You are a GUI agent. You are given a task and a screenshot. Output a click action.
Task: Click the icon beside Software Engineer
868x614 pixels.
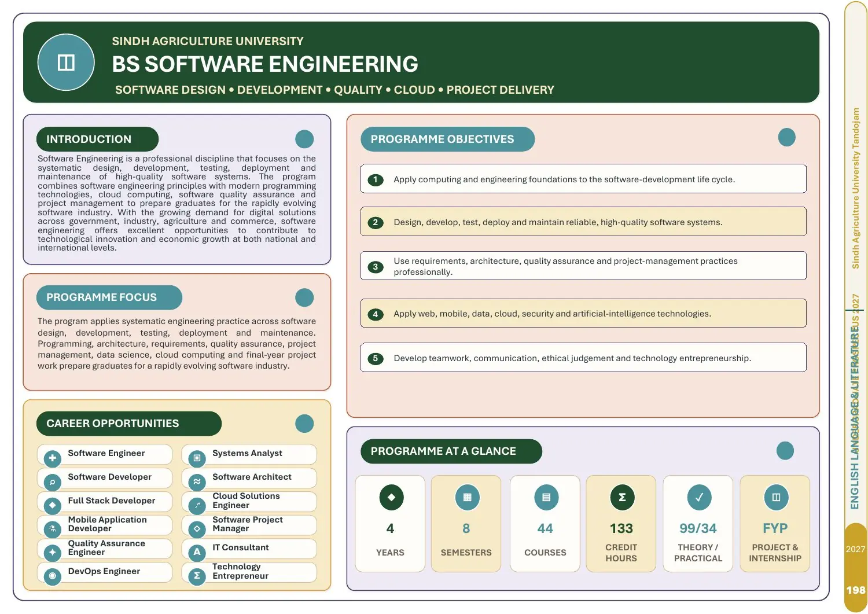click(53, 458)
